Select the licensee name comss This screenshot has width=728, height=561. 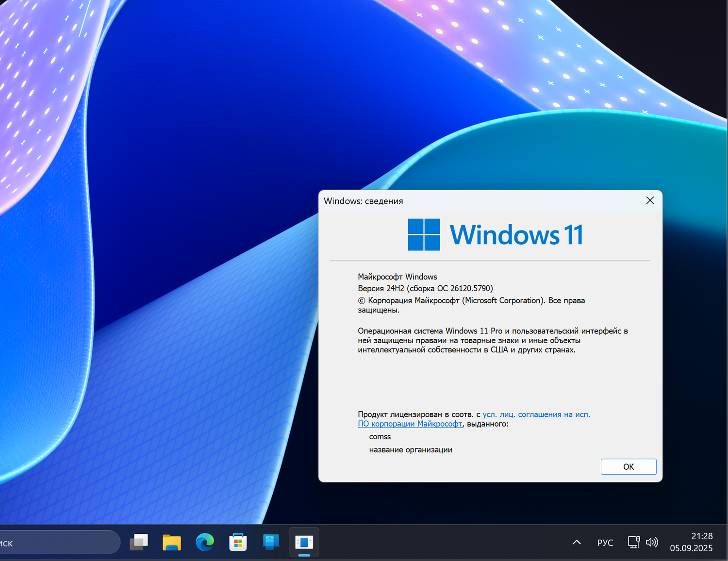380,436
